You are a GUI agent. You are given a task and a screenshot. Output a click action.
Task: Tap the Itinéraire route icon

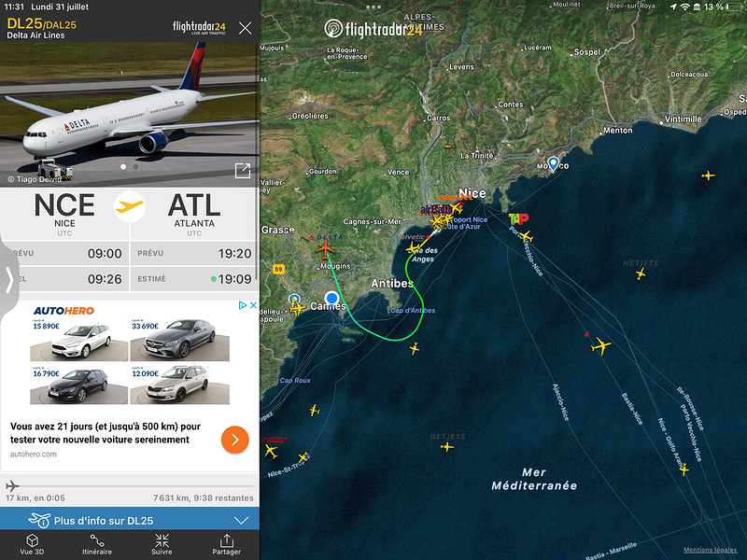[x=97, y=544]
